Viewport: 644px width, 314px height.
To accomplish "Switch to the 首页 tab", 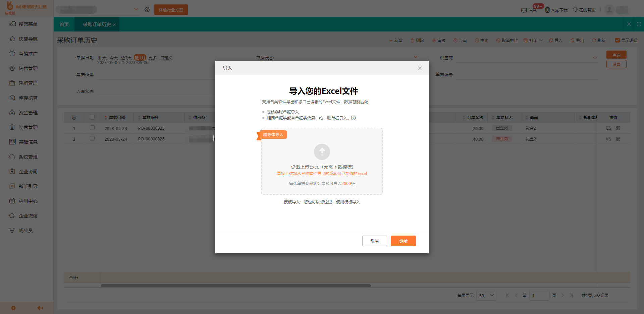I will point(64,24).
